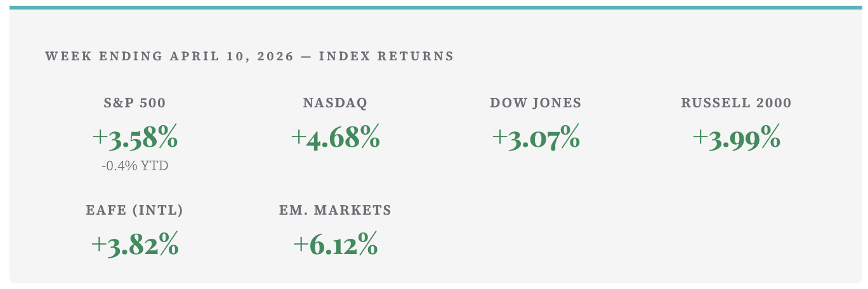Click the NASDAQ index label
Screen dimensions: 868x289
pos(335,103)
